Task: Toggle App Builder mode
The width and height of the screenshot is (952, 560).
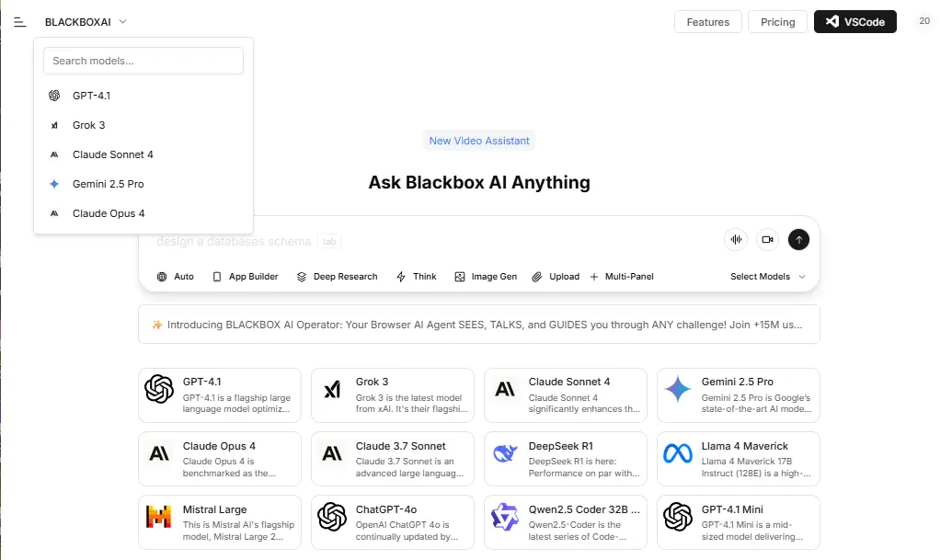Action: 246,277
